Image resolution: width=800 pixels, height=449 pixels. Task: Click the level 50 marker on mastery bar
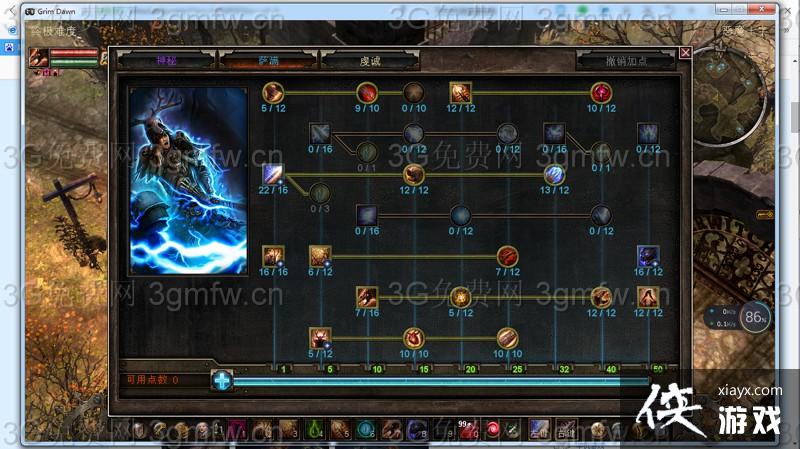658,368
